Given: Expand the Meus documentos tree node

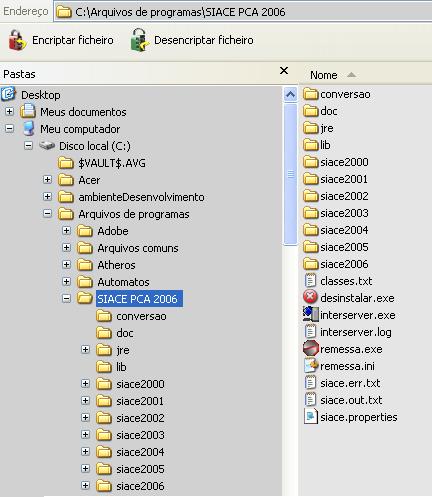Looking at the screenshot, I should click(x=10, y=111).
